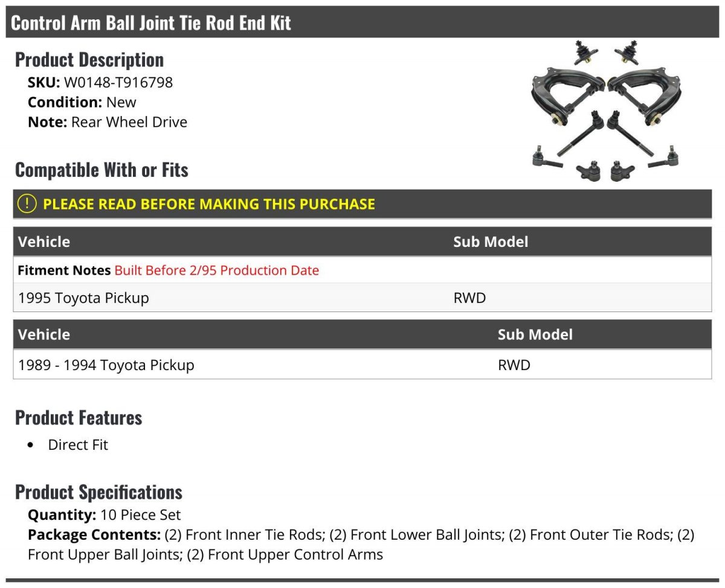
Task: Click the Product Features heading
Action: coord(79,418)
